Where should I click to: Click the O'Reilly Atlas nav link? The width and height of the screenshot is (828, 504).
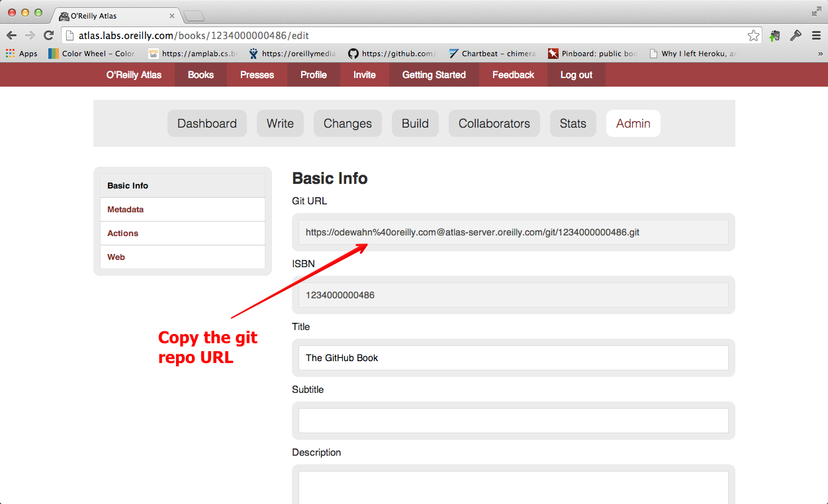pyautogui.click(x=134, y=75)
